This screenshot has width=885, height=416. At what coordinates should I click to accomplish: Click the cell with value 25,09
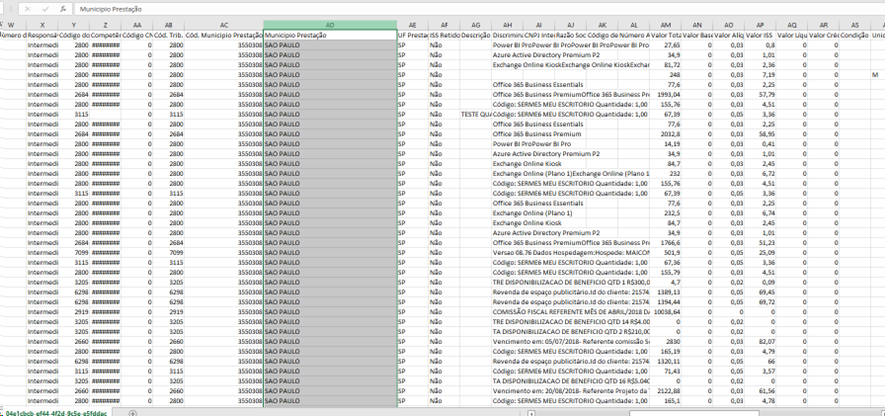pos(760,252)
